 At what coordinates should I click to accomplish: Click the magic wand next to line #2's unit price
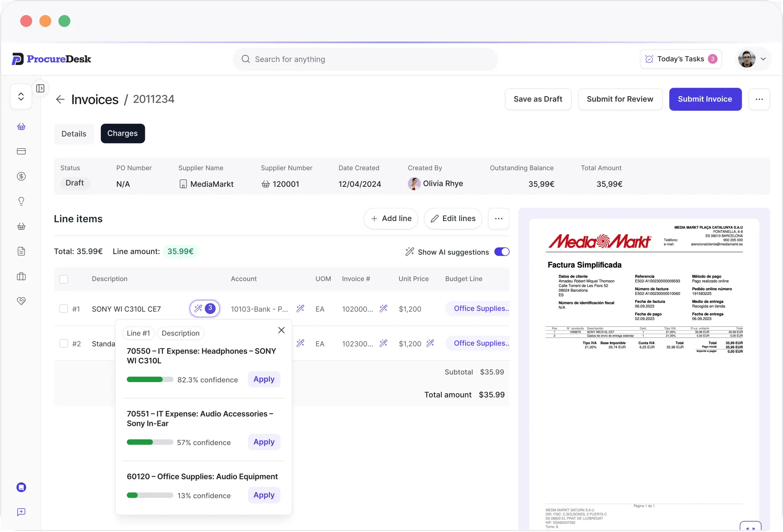tap(430, 343)
